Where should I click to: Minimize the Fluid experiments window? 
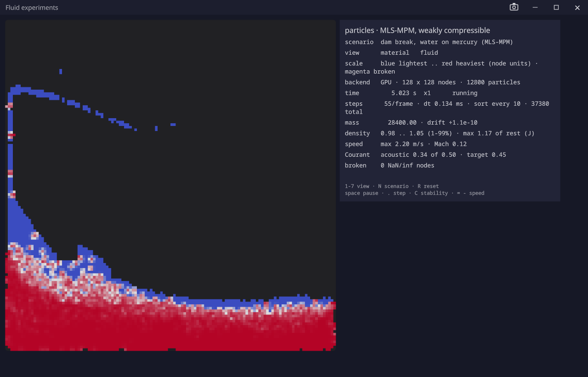click(535, 7)
